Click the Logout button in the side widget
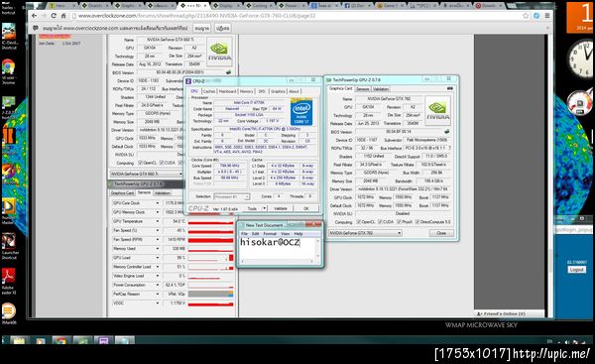This screenshot has height=364, width=595. [x=576, y=270]
